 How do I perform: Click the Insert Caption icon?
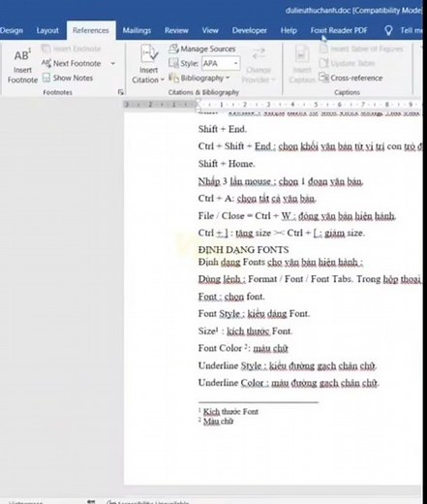[x=302, y=54]
